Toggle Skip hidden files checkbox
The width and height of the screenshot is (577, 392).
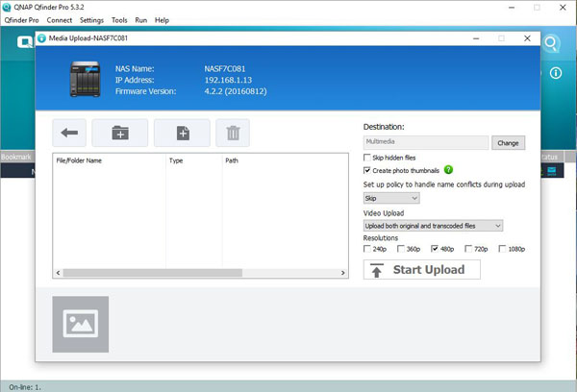[367, 158]
